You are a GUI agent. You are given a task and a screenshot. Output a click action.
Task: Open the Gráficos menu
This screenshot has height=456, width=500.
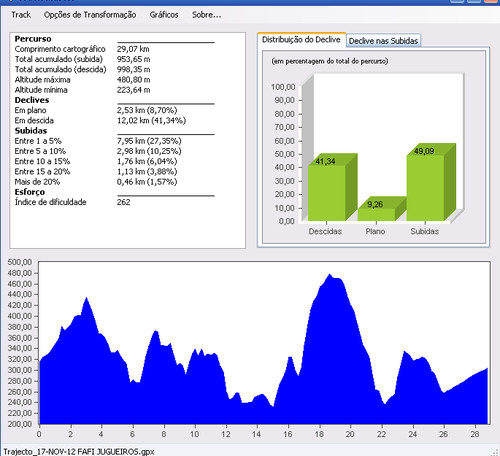click(164, 15)
